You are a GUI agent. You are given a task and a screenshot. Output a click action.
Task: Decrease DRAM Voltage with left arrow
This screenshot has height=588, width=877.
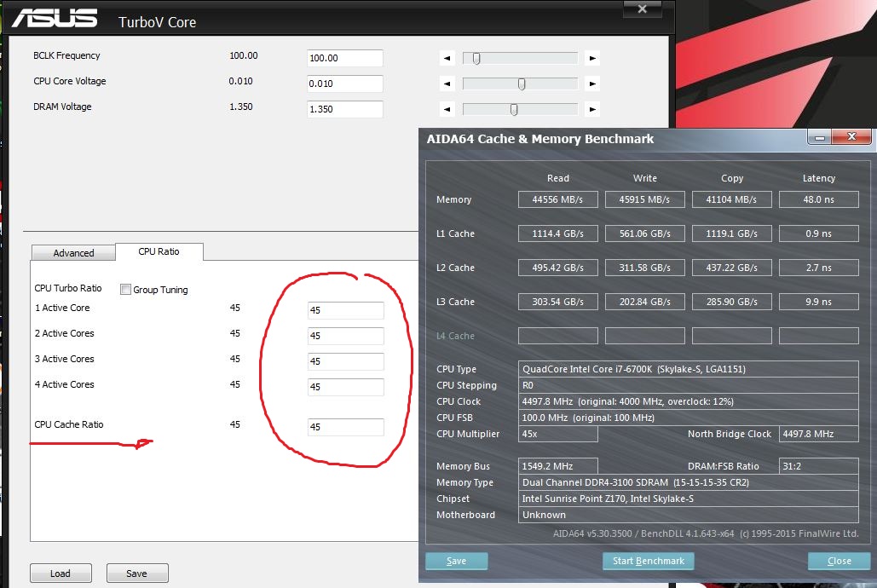(x=447, y=109)
